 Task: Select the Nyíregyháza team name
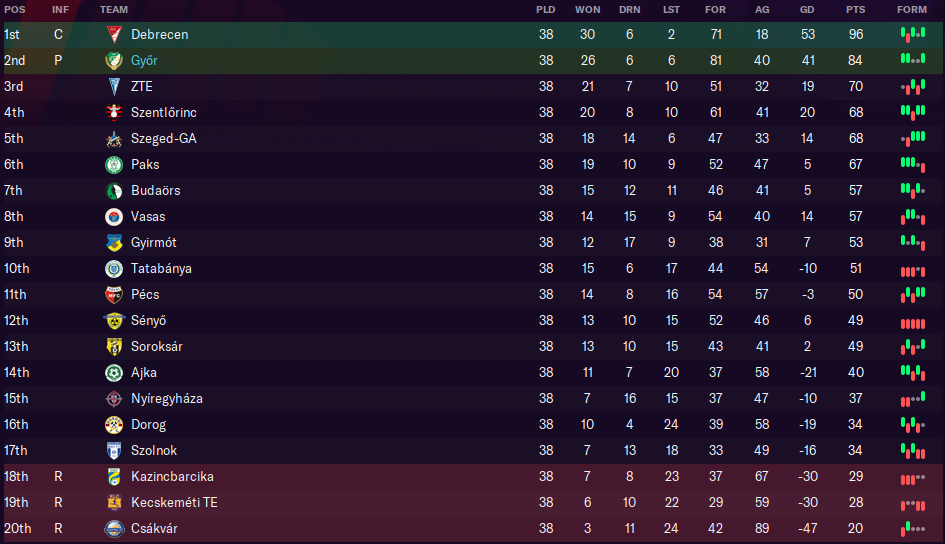[166, 398]
